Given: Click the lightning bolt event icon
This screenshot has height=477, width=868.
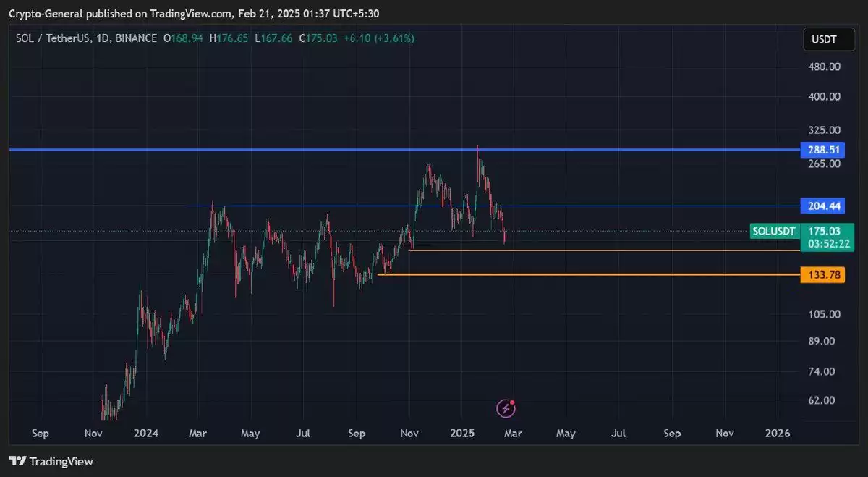Looking at the screenshot, I should pyautogui.click(x=506, y=408).
